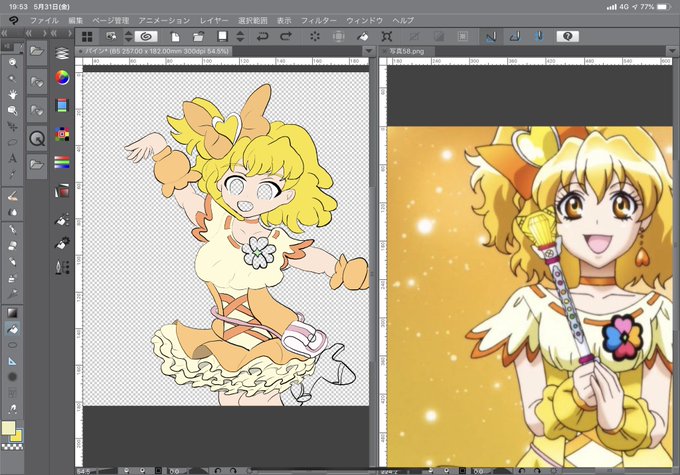Select the Ruler triangle tool
Image resolution: width=680 pixels, height=475 pixels.
click(13, 361)
